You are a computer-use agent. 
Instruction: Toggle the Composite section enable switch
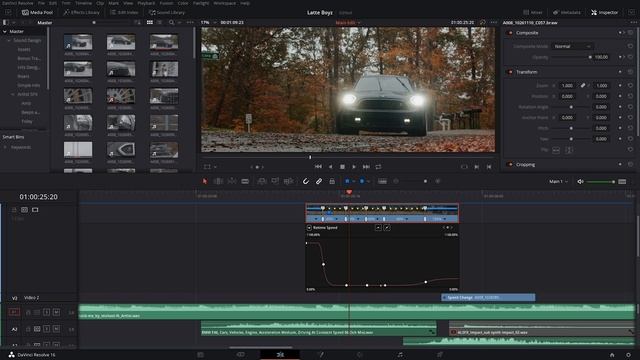tap(509, 33)
